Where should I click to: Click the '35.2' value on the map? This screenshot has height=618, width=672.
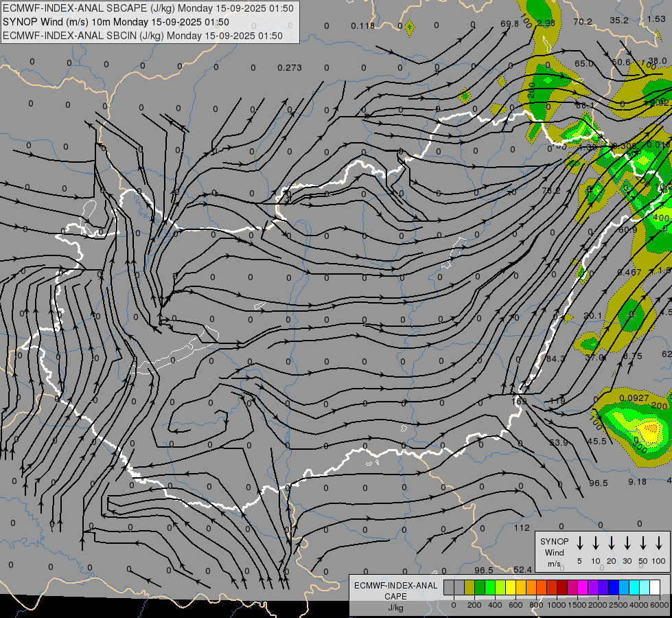(619, 21)
